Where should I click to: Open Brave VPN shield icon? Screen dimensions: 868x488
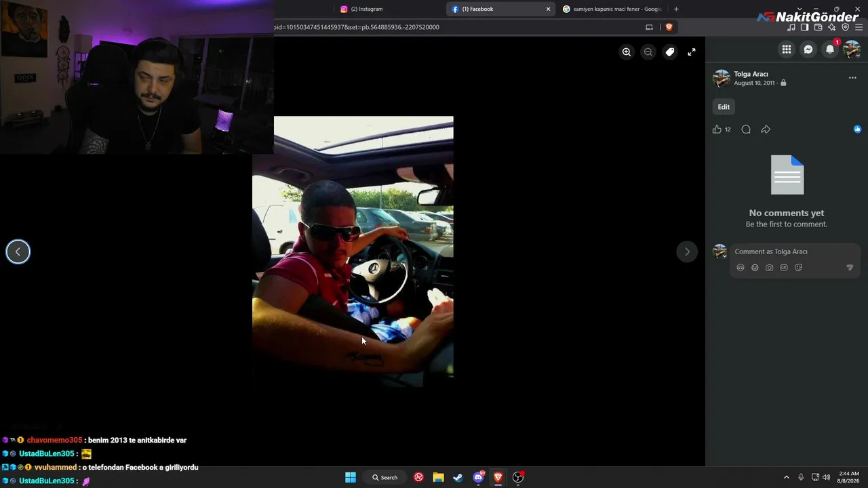coord(845,27)
